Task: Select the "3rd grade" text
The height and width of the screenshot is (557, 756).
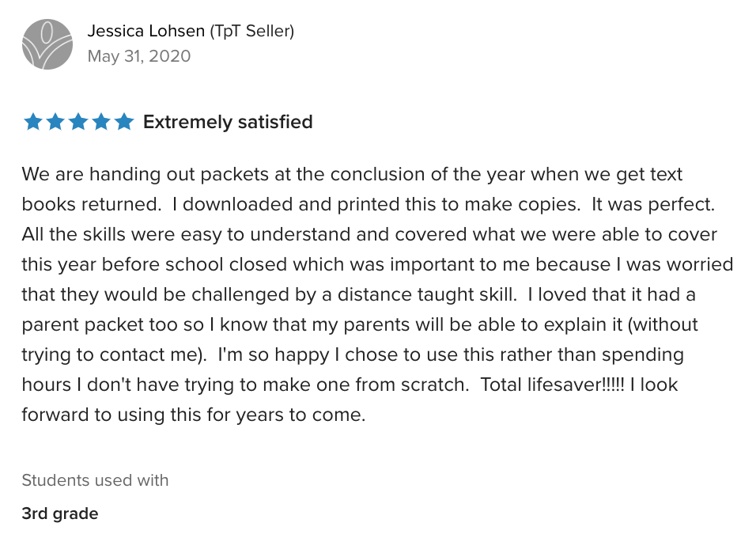Action: pyautogui.click(x=60, y=513)
